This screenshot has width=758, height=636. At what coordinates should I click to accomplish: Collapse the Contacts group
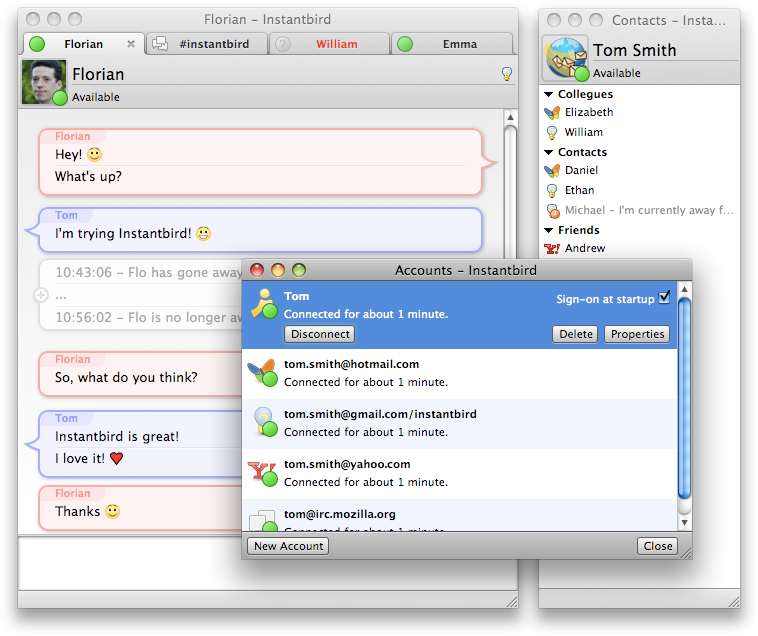(549, 152)
